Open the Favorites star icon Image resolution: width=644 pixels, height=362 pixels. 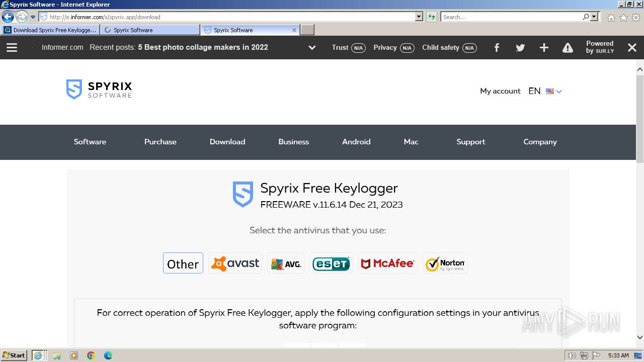click(x=623, y=18)
